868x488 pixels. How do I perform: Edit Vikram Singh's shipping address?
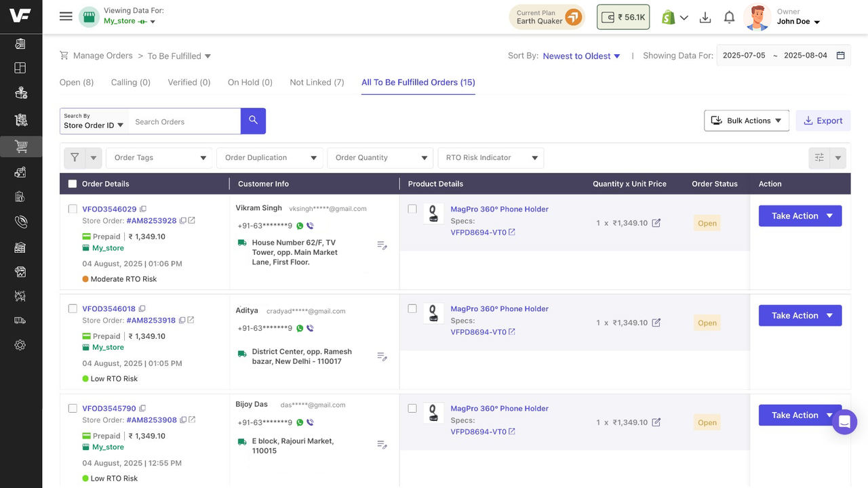coord(382,245)
